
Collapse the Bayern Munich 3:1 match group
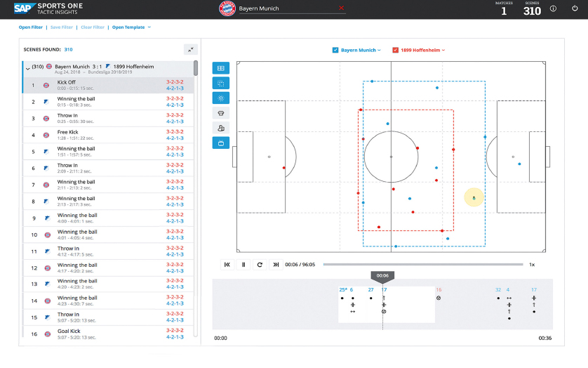click(27, 68)
